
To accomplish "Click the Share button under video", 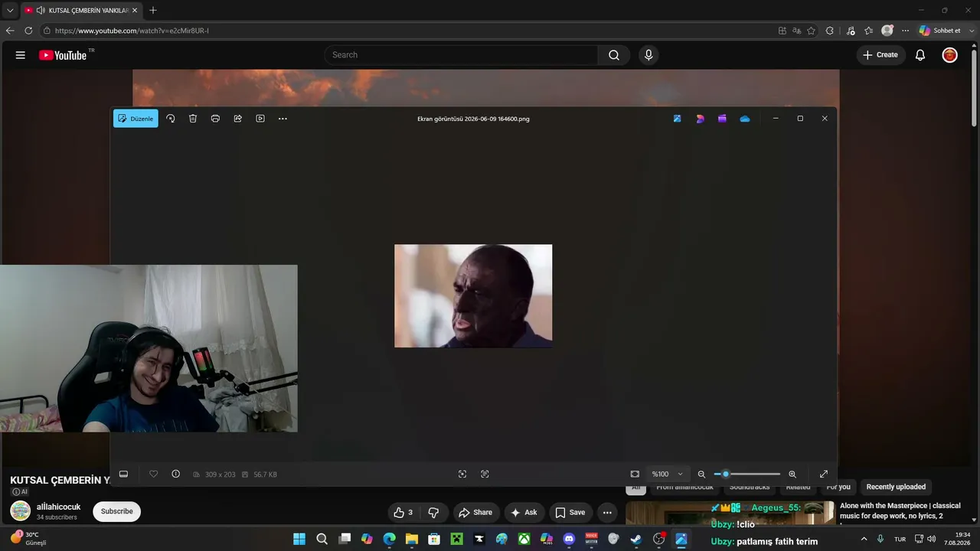I will pyautogui.click(x=475, y=513).
